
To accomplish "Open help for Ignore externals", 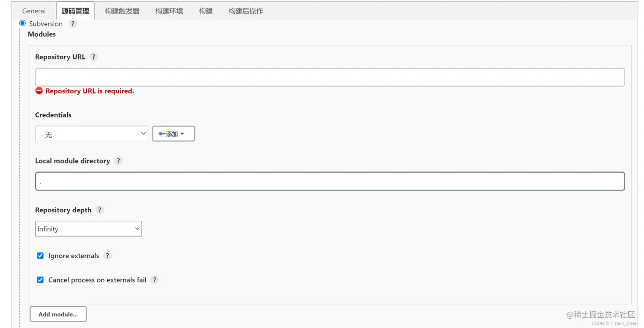I will (107, 256).
